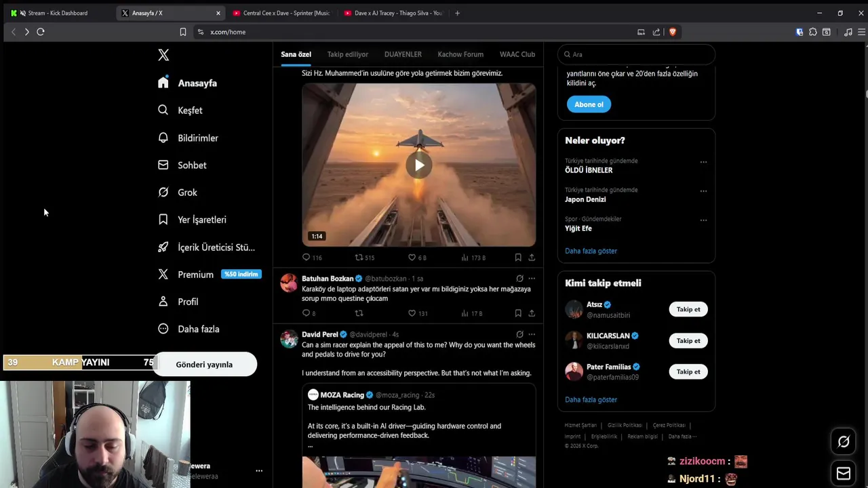The image size is (868, 488).
Task: Open Yer İşaretleri bookmarks
Action: (x=192, y=220)
